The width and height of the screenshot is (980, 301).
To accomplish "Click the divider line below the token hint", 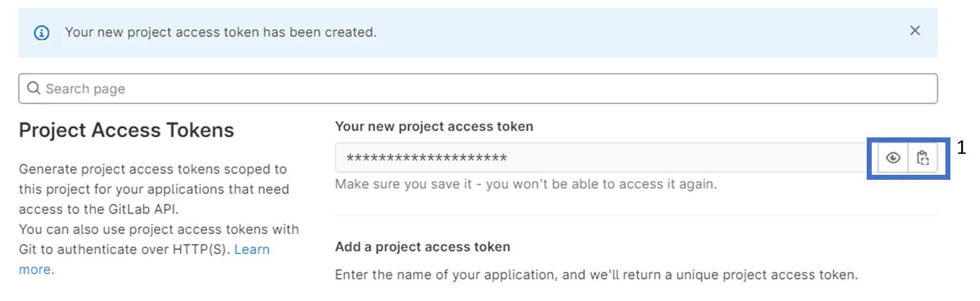I will [636, 215].
